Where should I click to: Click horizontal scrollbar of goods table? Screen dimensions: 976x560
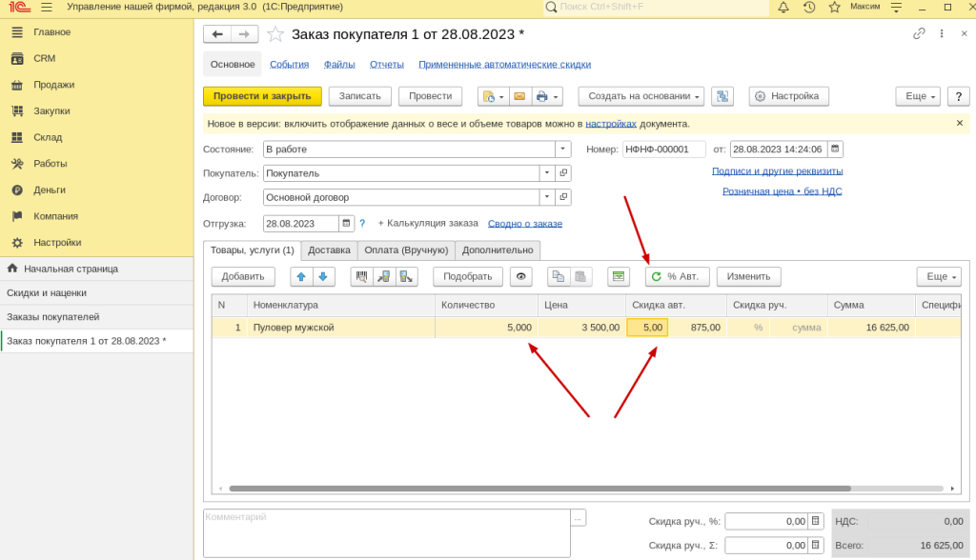pyautogui.click(x=539, y=489)
